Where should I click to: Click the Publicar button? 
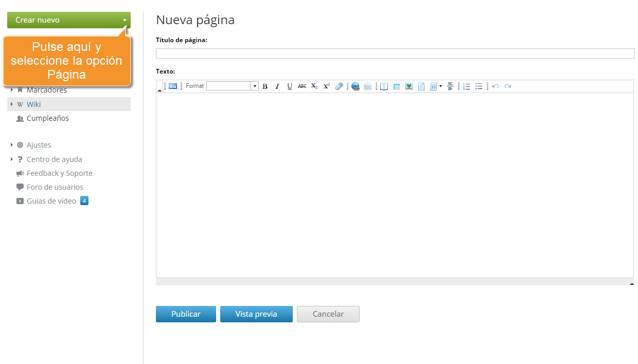(186, 314)
